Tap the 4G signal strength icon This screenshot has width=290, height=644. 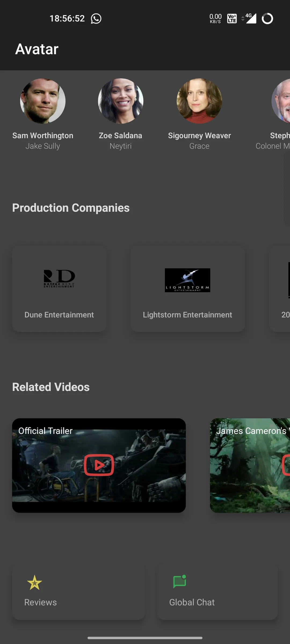(249, 19)
